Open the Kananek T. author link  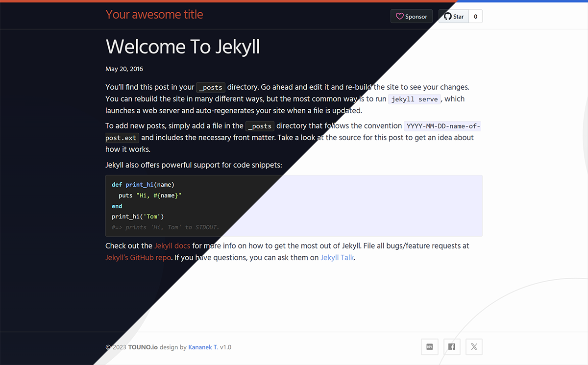(203, 347)
